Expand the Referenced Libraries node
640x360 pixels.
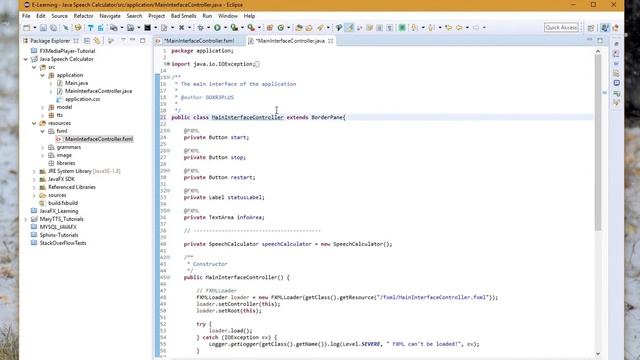tap(34, 187)
